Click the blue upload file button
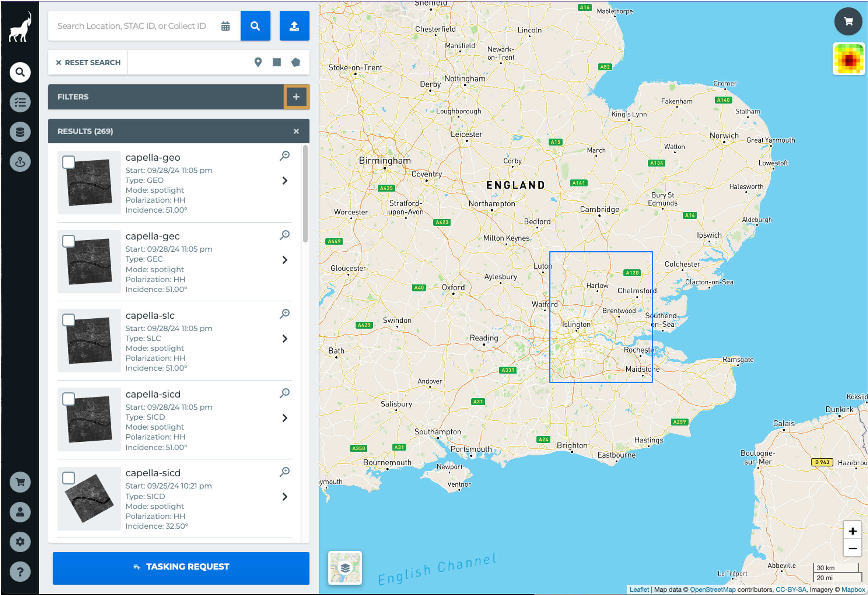 tap(294, 25)
